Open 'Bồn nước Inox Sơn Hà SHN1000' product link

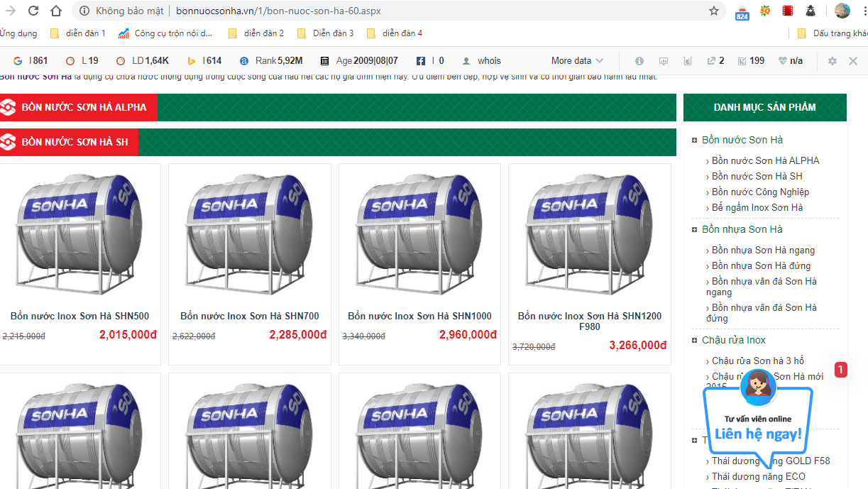click(419, 316)
